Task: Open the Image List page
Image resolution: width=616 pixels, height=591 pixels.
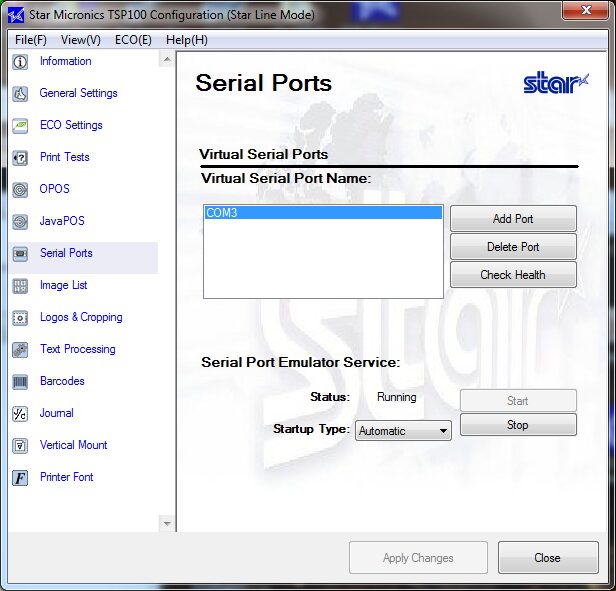Action: click(64, 285)
